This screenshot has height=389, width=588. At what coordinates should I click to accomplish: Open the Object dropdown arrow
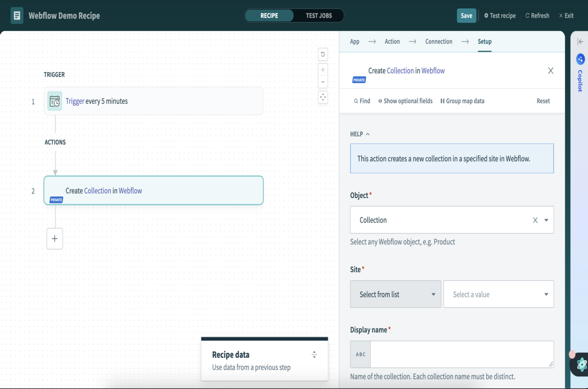point(546,220)
